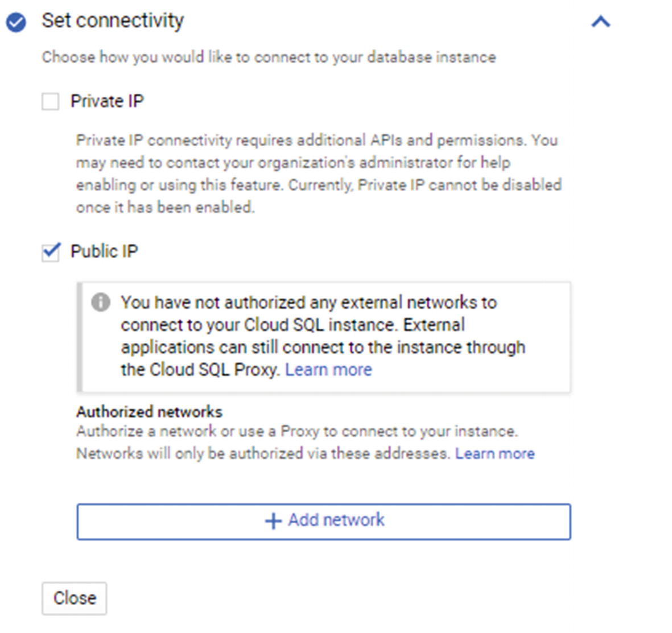Click the Add network button

[324, 521]
